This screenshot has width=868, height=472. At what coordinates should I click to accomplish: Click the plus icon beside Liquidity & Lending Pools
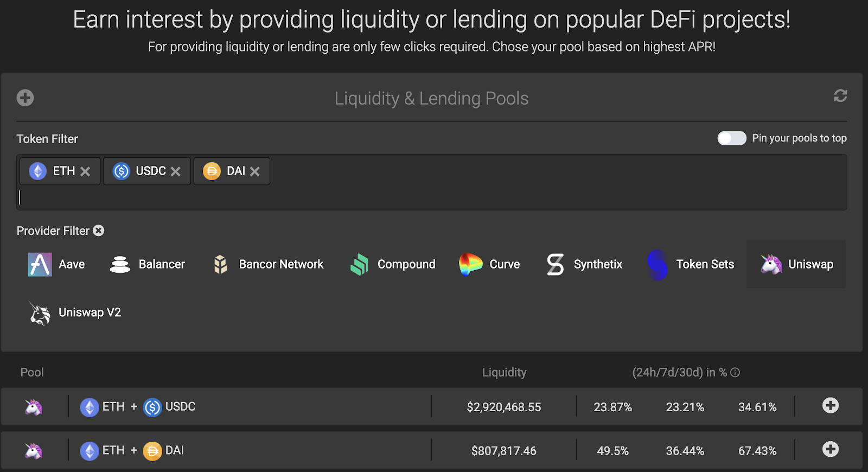click(x=25, y=98)
